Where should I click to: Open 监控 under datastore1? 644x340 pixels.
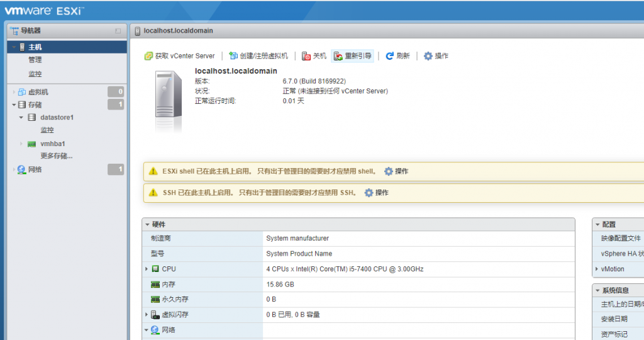[47, 130]
